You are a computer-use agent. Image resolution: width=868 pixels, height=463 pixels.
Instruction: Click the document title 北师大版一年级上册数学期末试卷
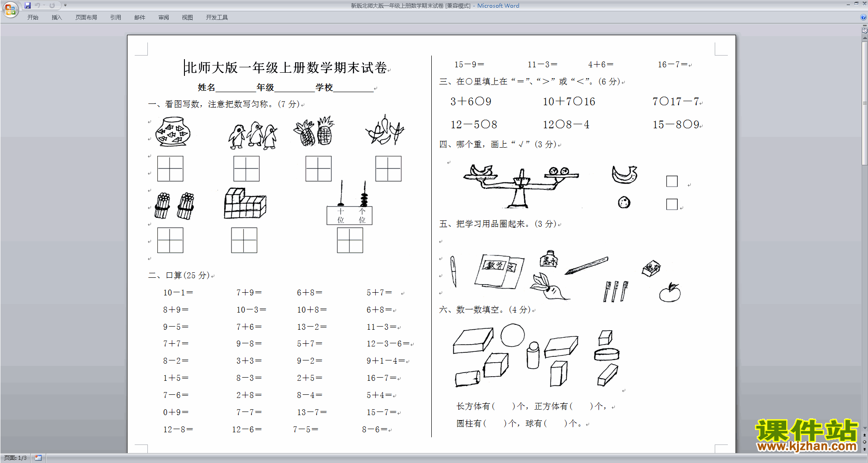tap(286, 68)
